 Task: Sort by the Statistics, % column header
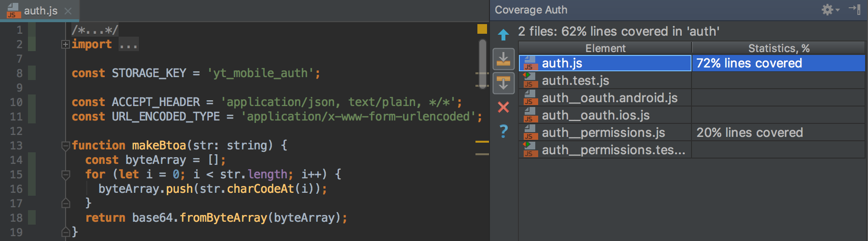coord(779,48)
